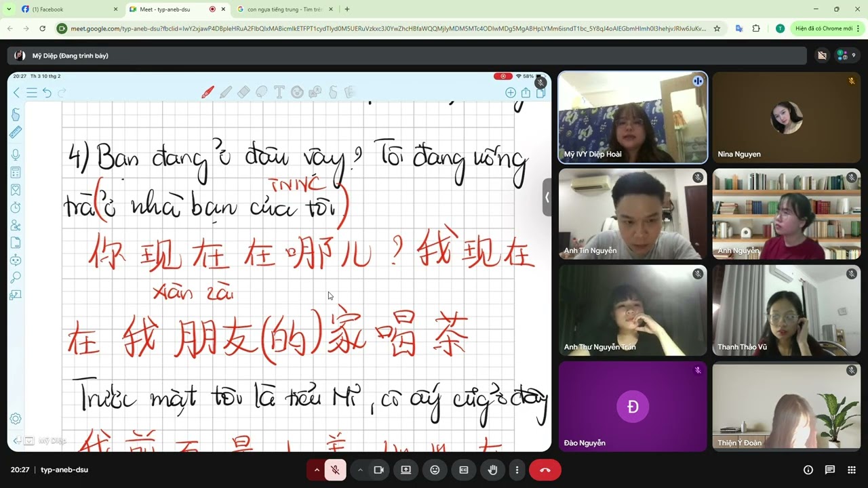The height and width of the screenshot is (488, 868).
Task: Unmute the microphone in Meet controls
Action: (x=335, y=470)
